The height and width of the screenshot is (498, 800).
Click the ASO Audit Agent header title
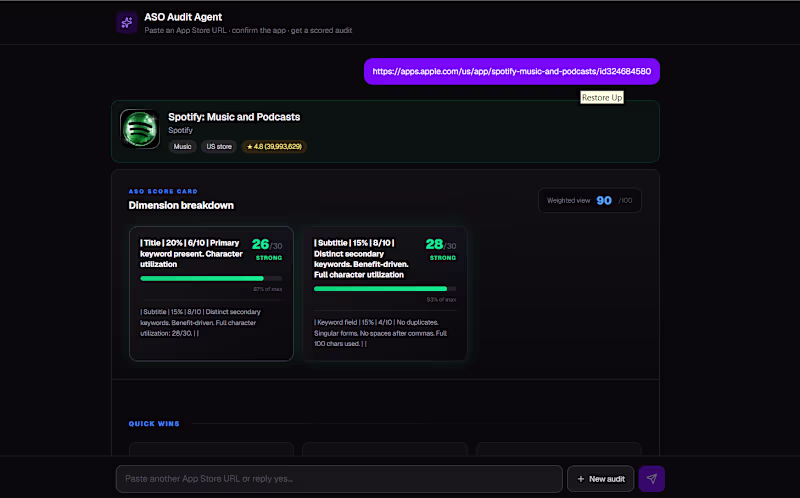[183, 17]
